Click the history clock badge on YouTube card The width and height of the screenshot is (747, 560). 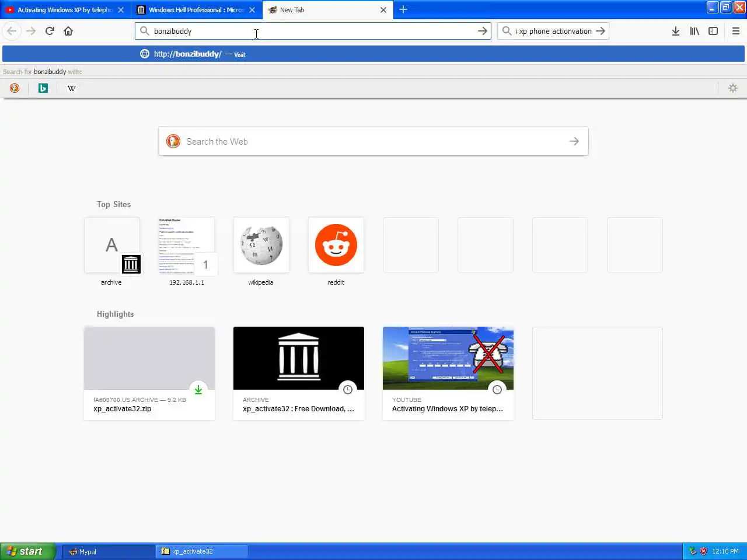(x=497, y=390)
